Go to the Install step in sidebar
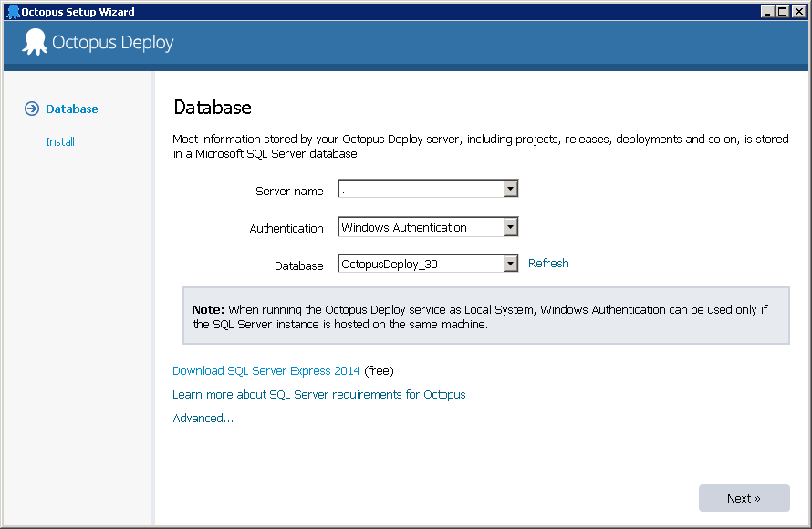Image resolution: width=812 pixels, height=529 pixels. click(x=60, y=142)
